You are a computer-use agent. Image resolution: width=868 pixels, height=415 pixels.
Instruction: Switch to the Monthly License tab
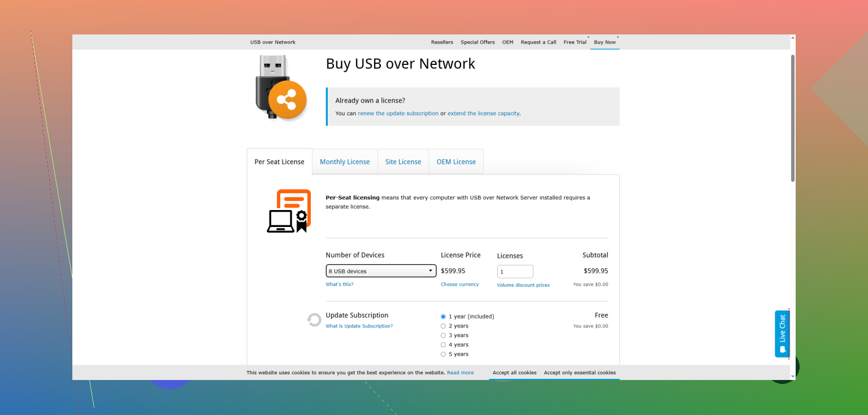click(345, 161)
